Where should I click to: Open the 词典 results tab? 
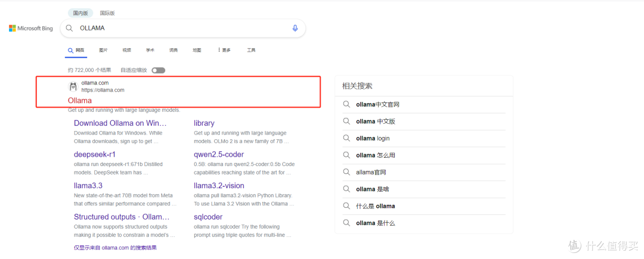click(x=174, y=50)
